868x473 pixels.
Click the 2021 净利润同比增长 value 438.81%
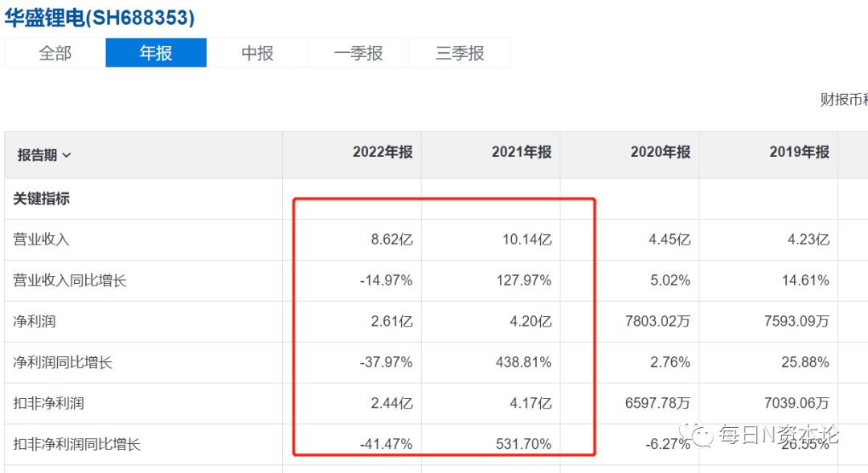click(522, 363)
